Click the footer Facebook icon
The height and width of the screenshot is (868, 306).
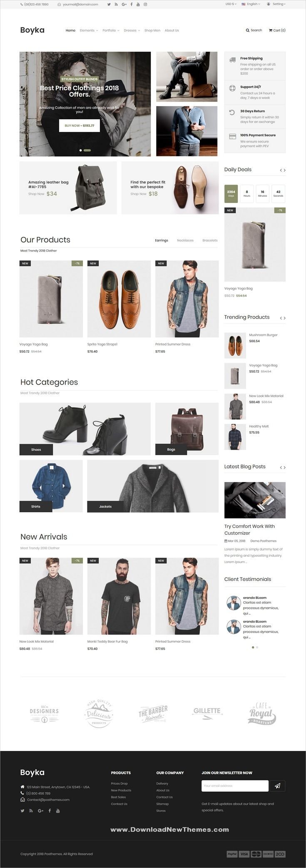[50, 810]
